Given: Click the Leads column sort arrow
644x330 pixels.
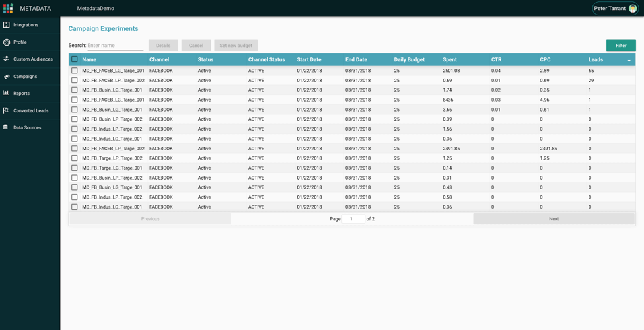Looking at the screenshot, I should [x=629, y=60].
